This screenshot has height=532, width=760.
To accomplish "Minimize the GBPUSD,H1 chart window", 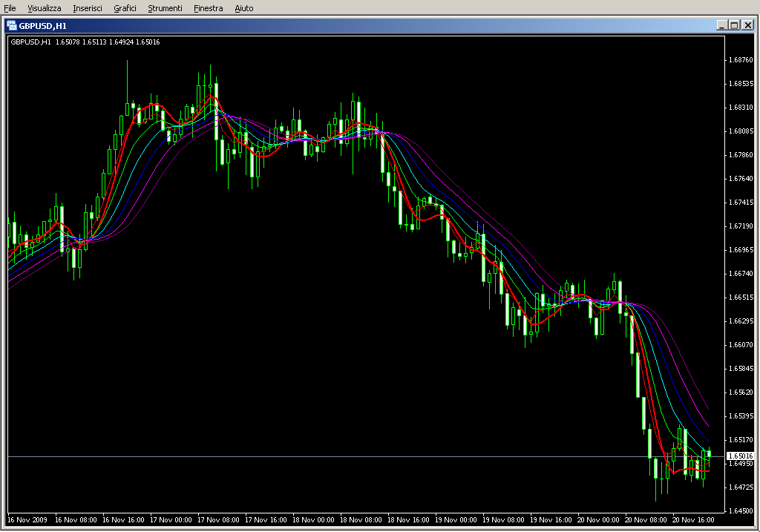I will click(x=722, y=25).
